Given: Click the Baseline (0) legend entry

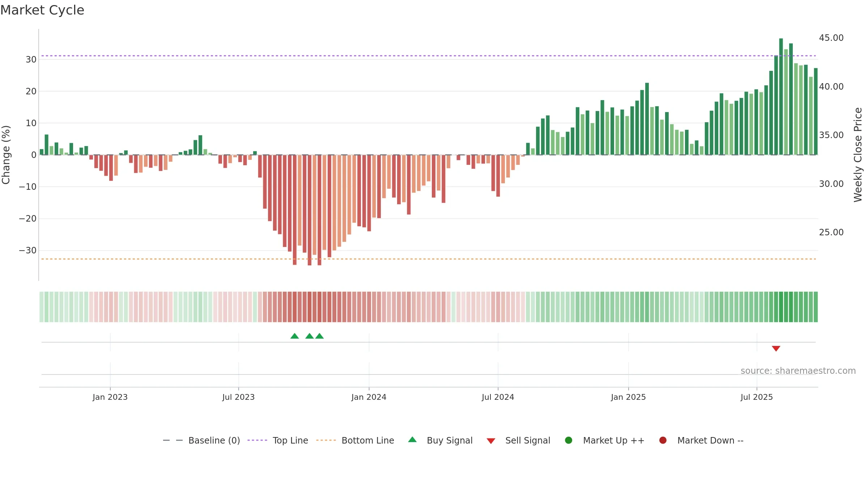Looking at the screenshot, I should click(x=201, y=440).
